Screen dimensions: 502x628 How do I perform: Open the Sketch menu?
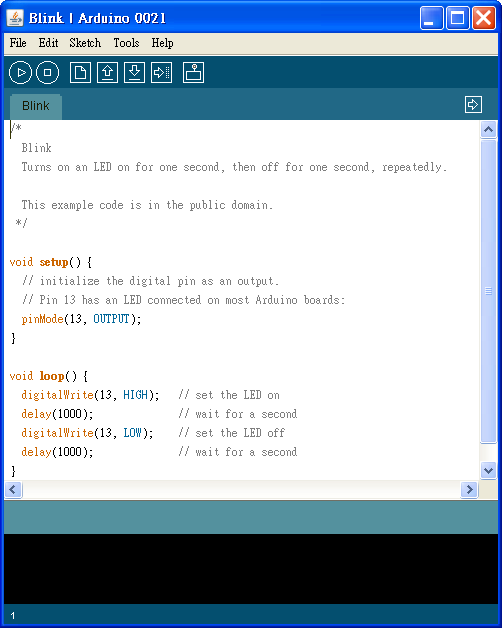(x=85, y=43)
